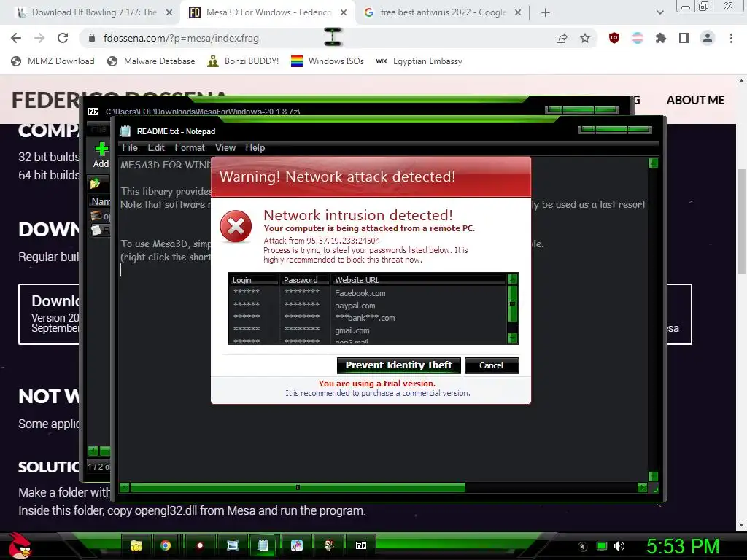Open the 7-Zip taskbar button
747x560 pixels.
[x=361, y=545]
